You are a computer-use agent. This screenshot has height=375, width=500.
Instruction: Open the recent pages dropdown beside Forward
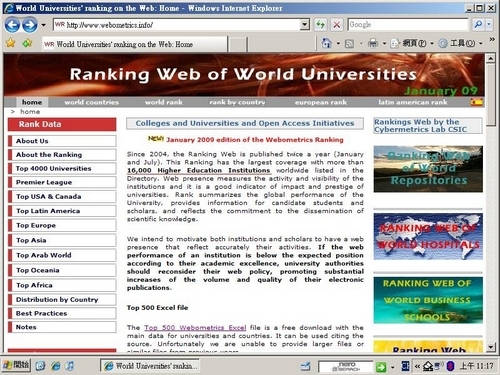coord(43,25)
